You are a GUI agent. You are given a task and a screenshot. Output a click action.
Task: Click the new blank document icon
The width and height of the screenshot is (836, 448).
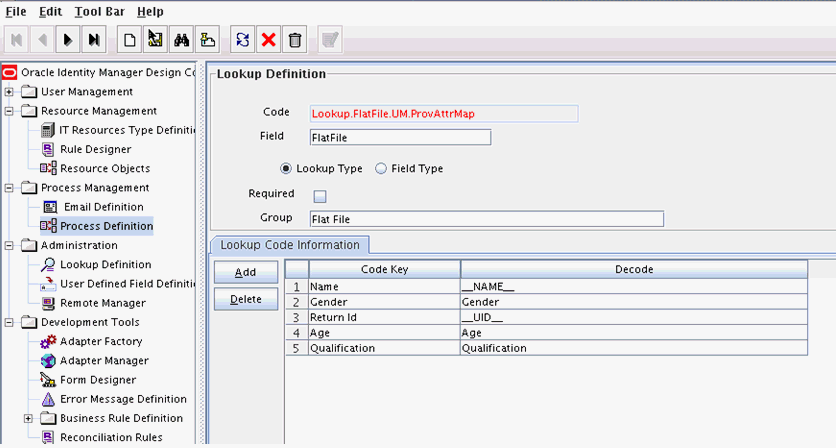(128, 40)
